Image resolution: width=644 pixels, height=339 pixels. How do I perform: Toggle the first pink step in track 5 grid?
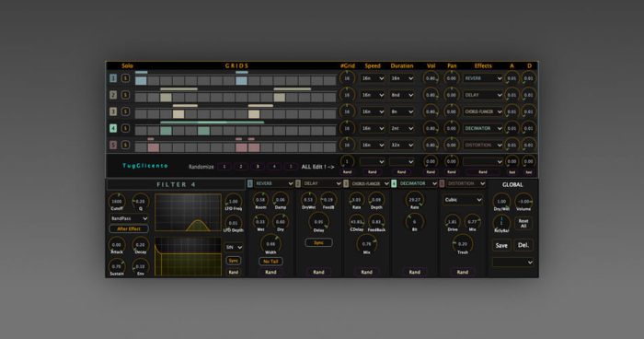click(154, 147)
